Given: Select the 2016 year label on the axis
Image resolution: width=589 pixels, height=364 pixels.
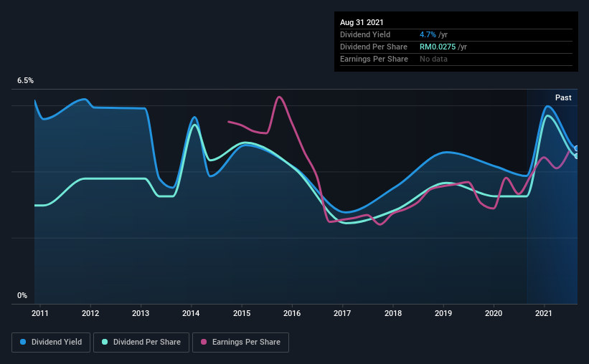Looking at the screenshot, I should coord(292,313).
